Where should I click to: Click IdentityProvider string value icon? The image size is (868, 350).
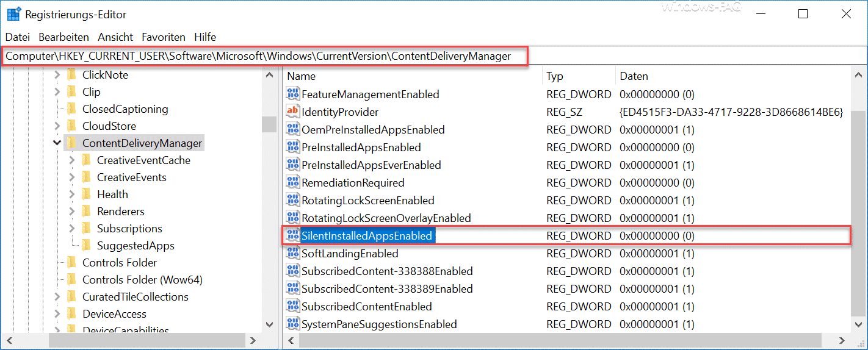click(293, 112)
